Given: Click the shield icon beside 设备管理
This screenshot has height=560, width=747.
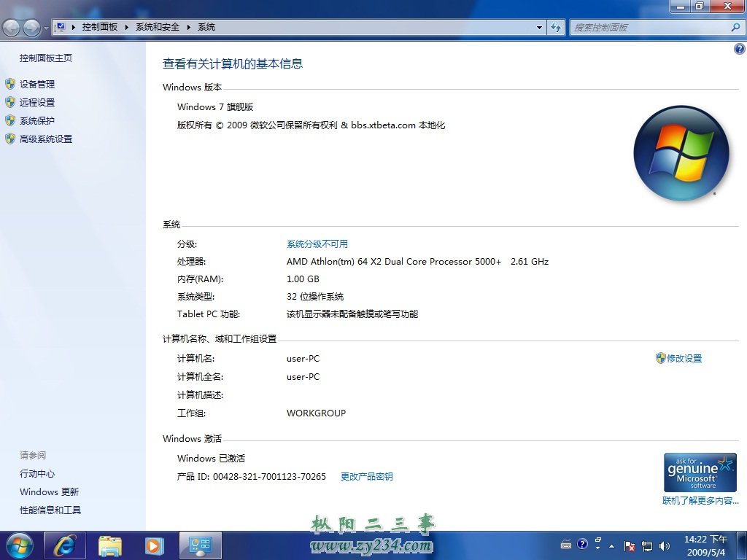Looking at the screenshot, I should [10, 85].
